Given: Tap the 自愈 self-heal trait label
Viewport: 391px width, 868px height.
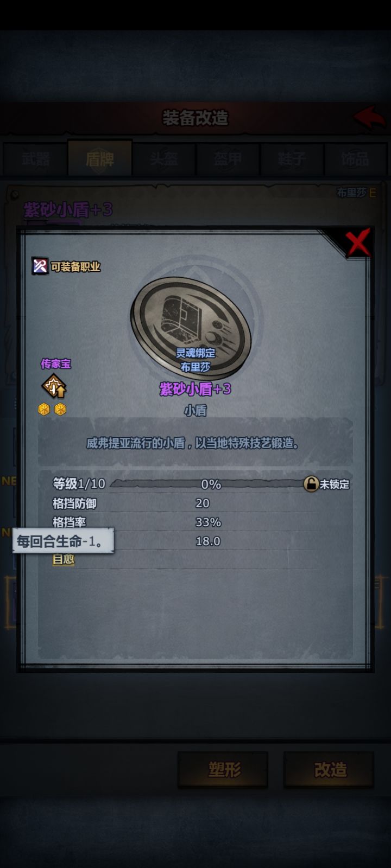Looking at the screenshot, I should 63,559.
